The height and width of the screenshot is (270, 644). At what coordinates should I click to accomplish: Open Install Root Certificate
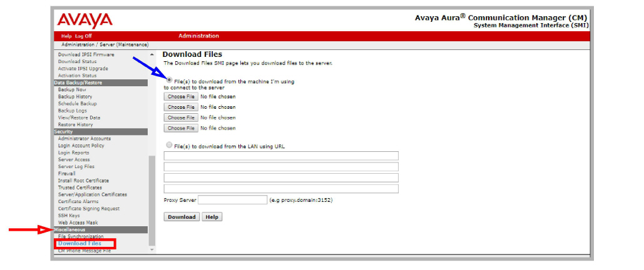[83, 181]
